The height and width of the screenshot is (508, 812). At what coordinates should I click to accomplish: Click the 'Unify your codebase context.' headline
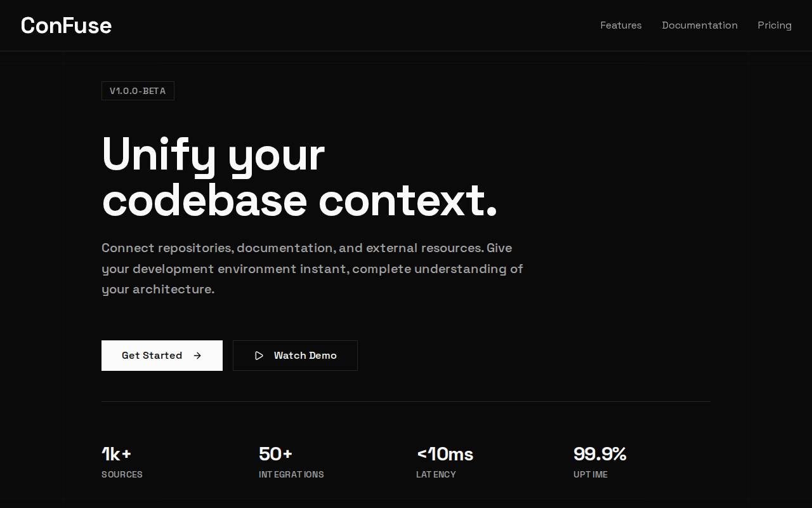299,177
